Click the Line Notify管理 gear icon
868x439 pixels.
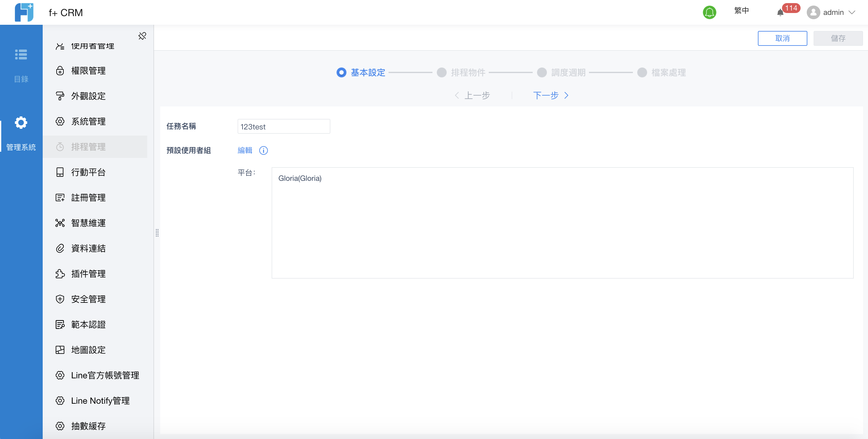coord(60,401)
